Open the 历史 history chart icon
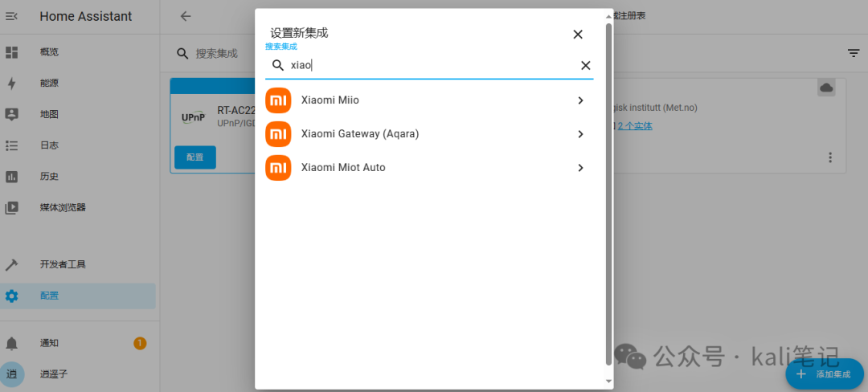This screenshot has width=868, height=392. pos(11,177)
